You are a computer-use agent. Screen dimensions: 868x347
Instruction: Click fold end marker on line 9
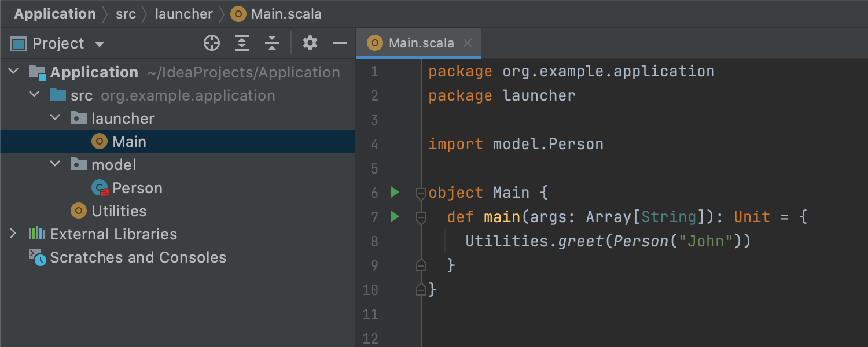pyautogui.click(x=421, y=265)
